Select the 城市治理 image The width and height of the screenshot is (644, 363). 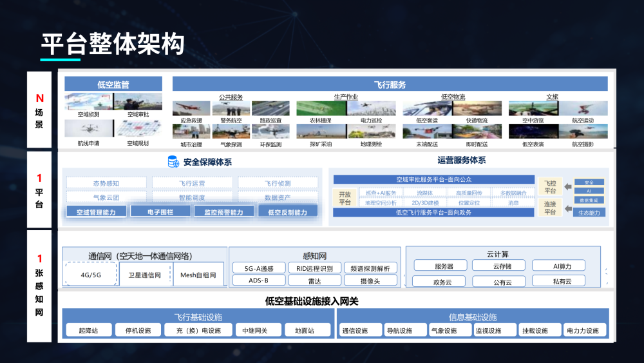click(191, 132)
